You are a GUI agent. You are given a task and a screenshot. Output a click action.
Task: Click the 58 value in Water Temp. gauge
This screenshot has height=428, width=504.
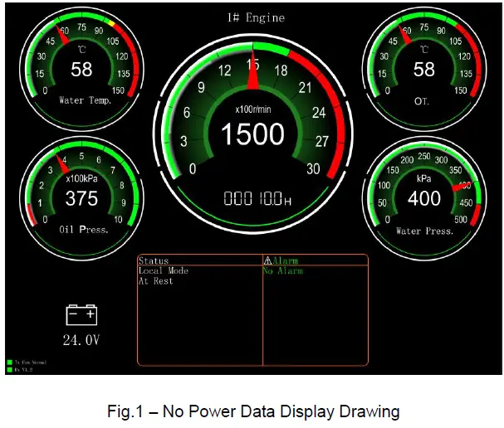[x=81, y=70]
